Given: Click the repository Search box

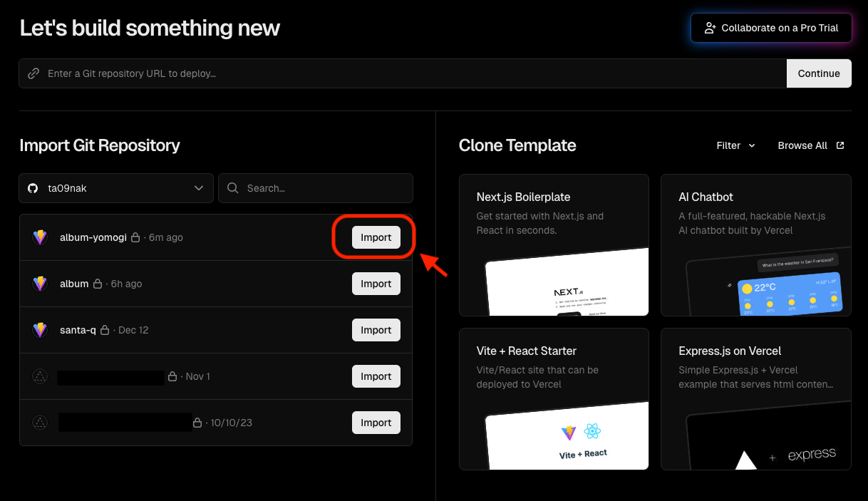Looking at the screenshot, I should (316, 188).
